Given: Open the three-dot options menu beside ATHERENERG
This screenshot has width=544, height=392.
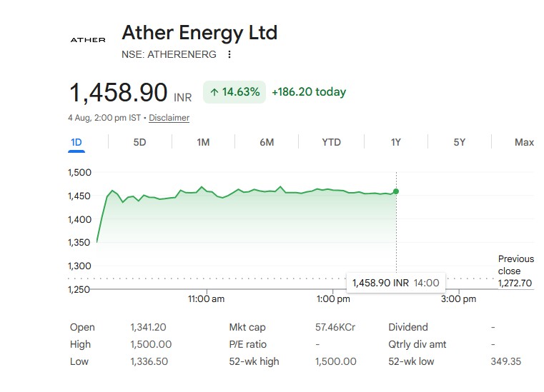Looking at the screenshot, I should tap(229, 54).
